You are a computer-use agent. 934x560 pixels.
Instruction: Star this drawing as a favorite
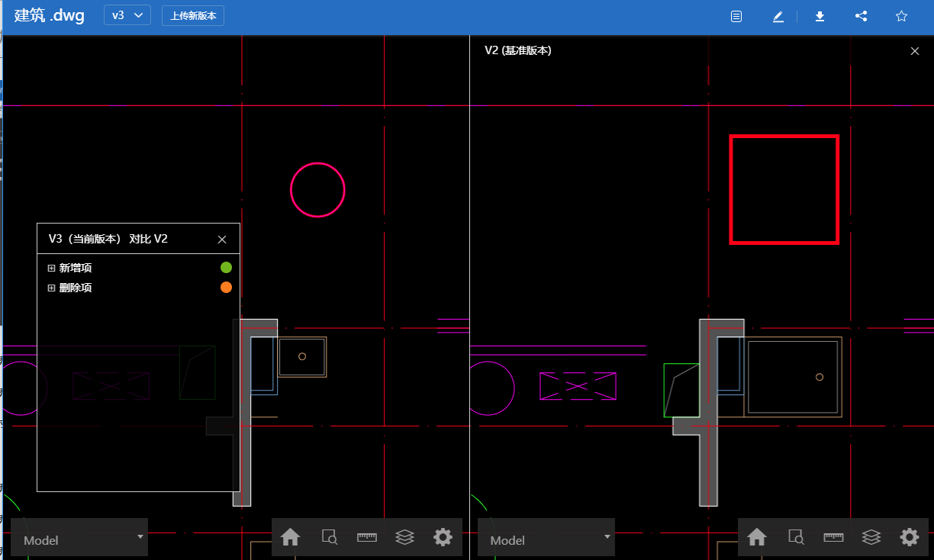pyautogui.click(x=901, y=16)
